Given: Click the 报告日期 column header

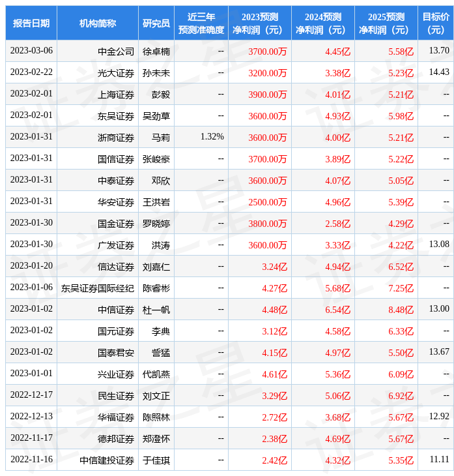Looking at the screenshot, I should point(31,23).
